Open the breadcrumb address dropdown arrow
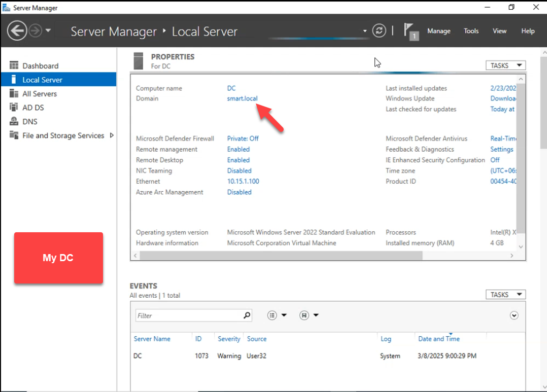The width and height of the screenshot is (547, 392). [365, 31]
